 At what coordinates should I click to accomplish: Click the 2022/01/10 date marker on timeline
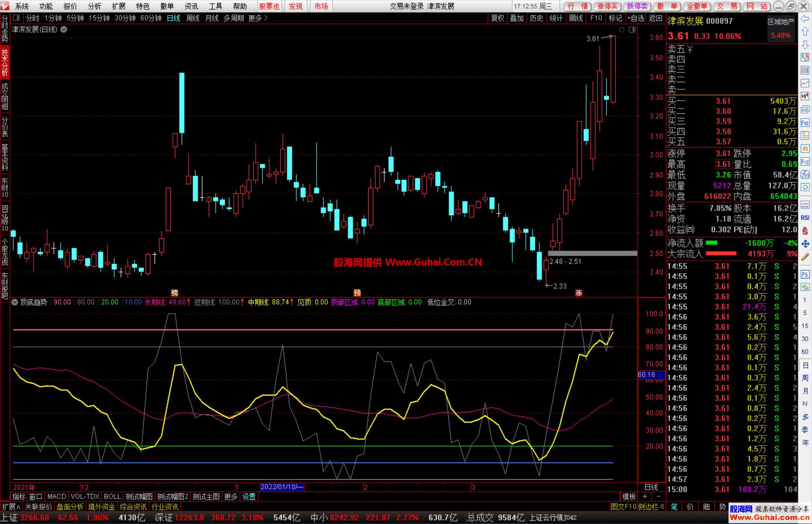282,487
